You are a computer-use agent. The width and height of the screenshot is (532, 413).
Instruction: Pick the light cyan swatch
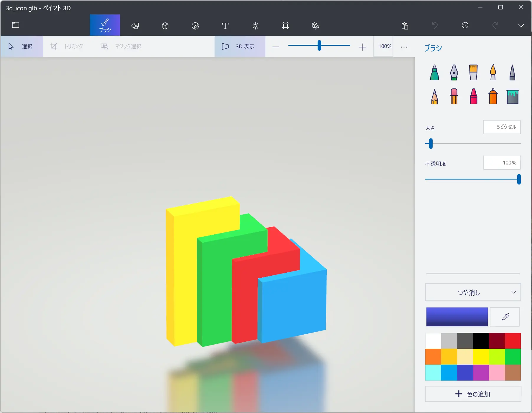(x=434, y=373)
